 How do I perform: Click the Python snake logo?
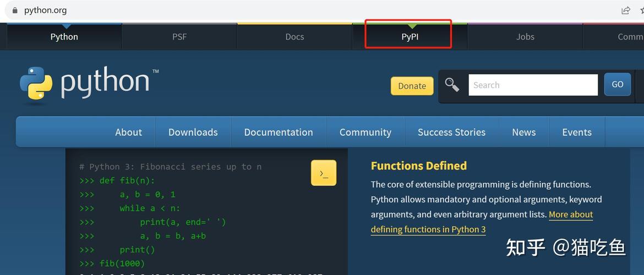[36, 83]
